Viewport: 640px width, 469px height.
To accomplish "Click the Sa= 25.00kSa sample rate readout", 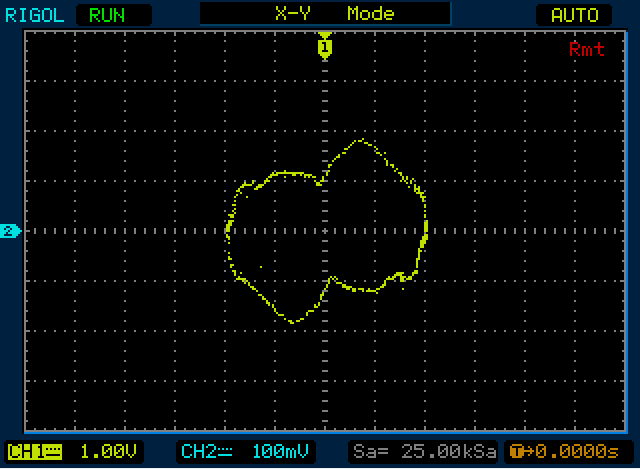I will point(423,452).
